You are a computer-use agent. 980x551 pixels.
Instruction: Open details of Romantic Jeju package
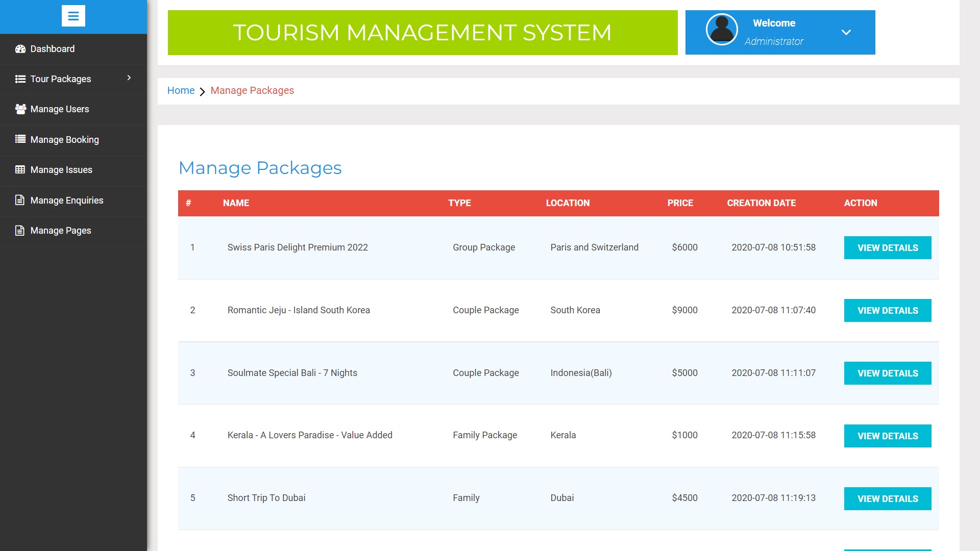click(x=888, y=310)
